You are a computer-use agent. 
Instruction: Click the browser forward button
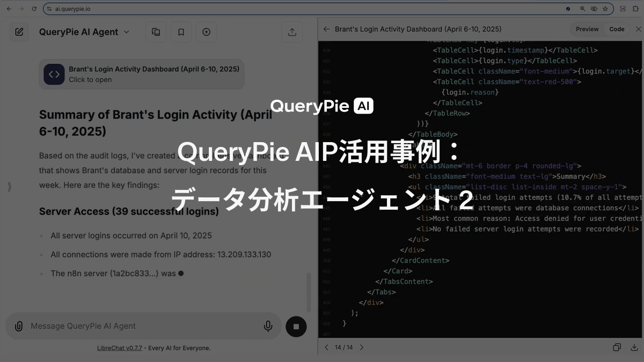21,9
